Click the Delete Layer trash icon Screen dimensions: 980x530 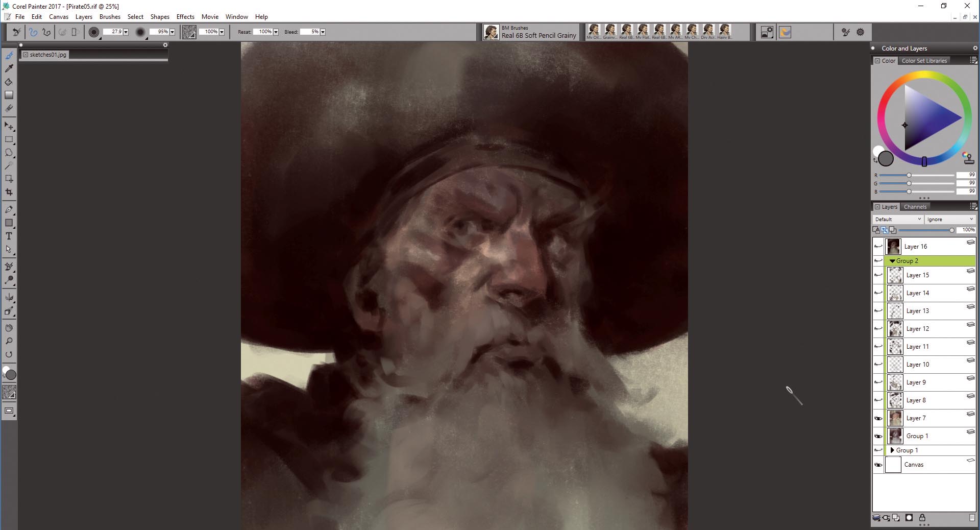click(x=971, y=518)
